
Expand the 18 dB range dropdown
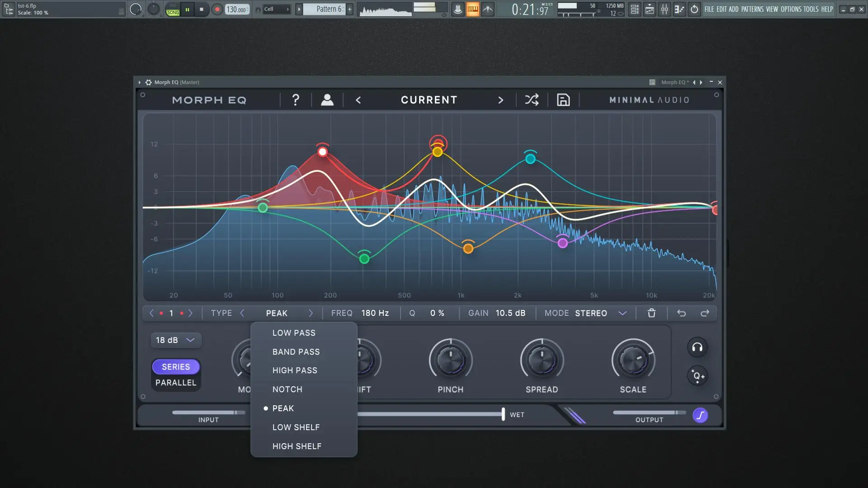click(176, 340)
